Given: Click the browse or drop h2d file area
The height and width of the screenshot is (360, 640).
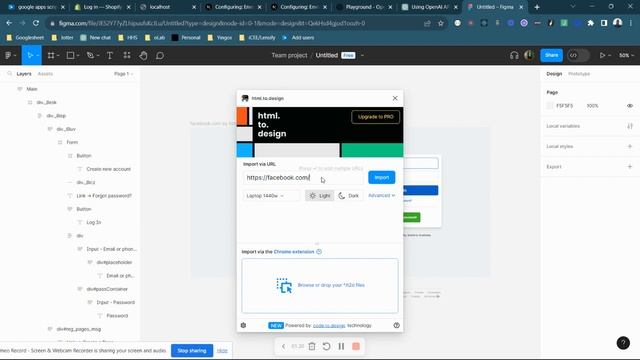Looking at the screenshot, I should [320, 285].
